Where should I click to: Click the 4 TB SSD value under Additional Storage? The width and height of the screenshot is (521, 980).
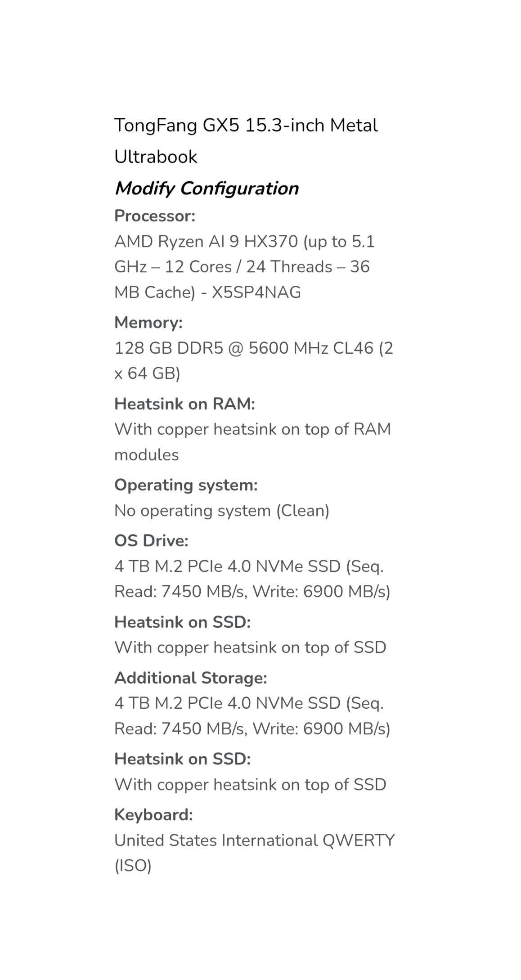pos(252,715)
